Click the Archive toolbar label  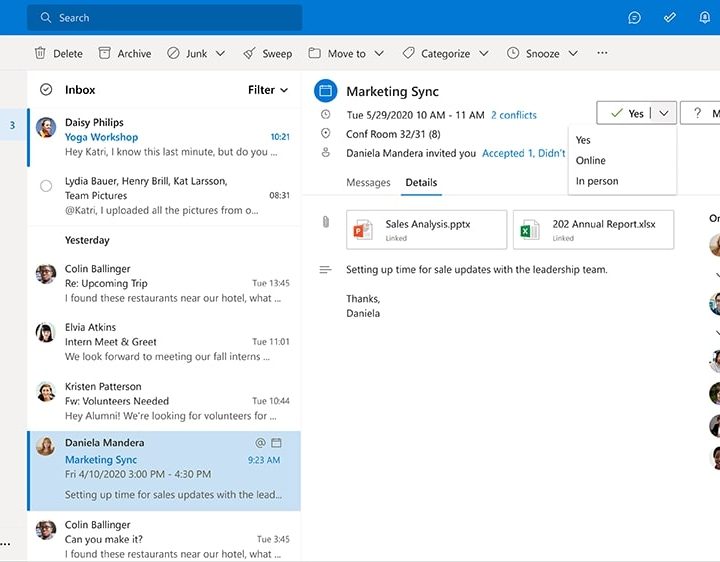(x=134, y=54)
